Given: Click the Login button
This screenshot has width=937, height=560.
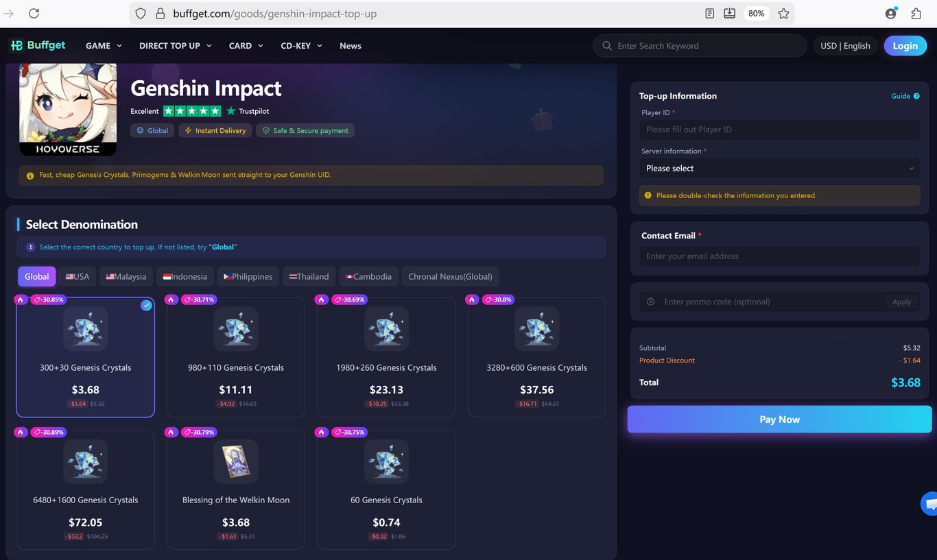Looking at the screenshot, I should pos(905,46).
